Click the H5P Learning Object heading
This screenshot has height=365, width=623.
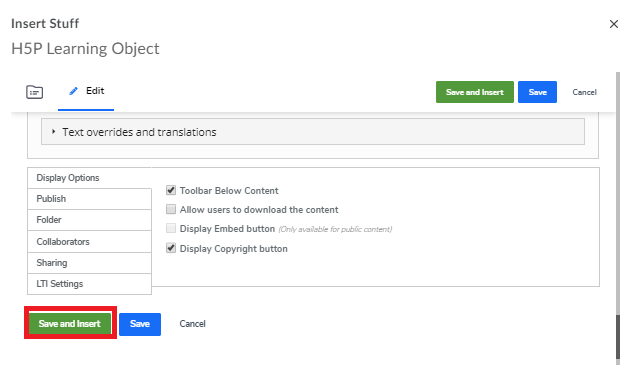[85, 49]
